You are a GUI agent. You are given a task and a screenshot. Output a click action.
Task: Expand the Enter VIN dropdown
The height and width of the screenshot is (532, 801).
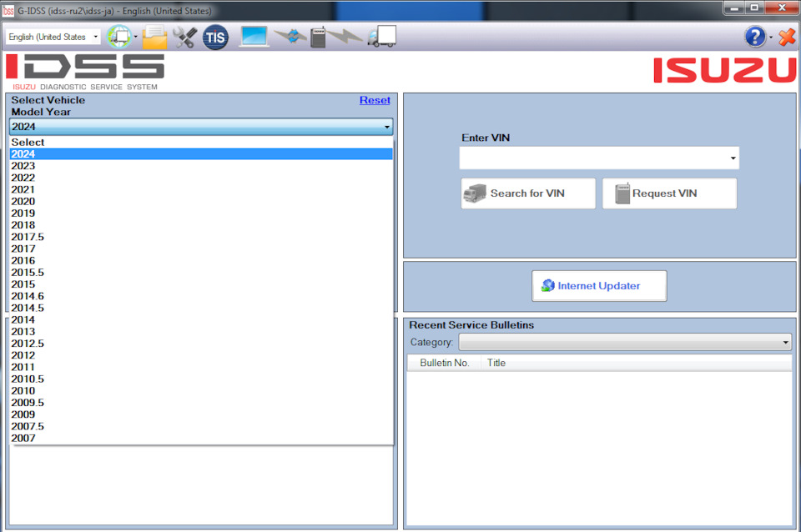pos(733,158)
